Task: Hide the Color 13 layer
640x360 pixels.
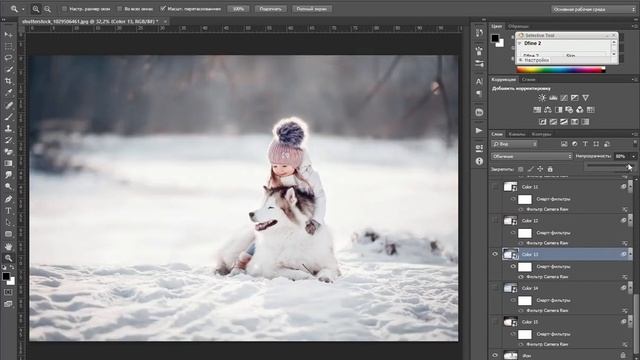Action: coord(495,254)
